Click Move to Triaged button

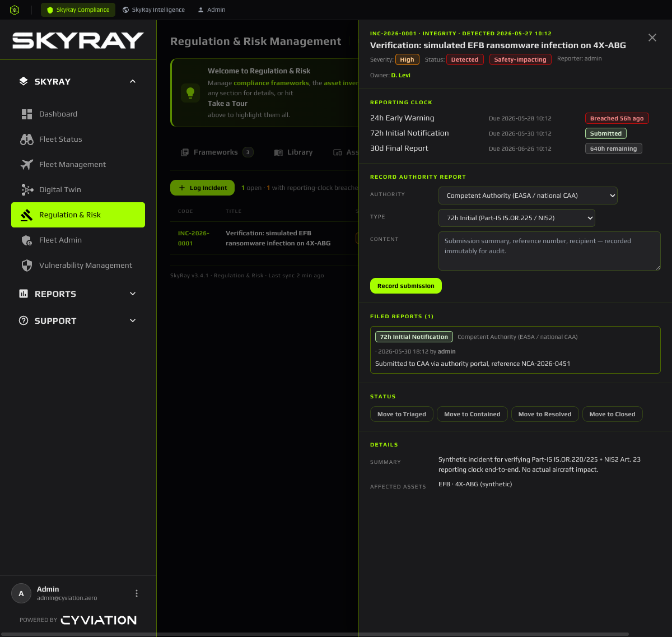pyautogui.click(x=402, y=414)
